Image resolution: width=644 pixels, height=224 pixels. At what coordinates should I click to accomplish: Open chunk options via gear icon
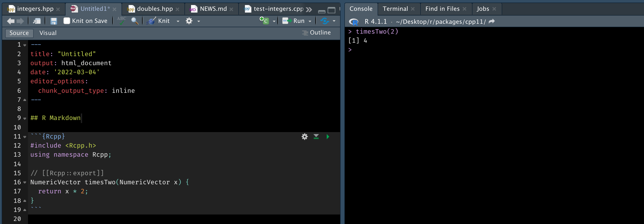[x=305, y=137]
